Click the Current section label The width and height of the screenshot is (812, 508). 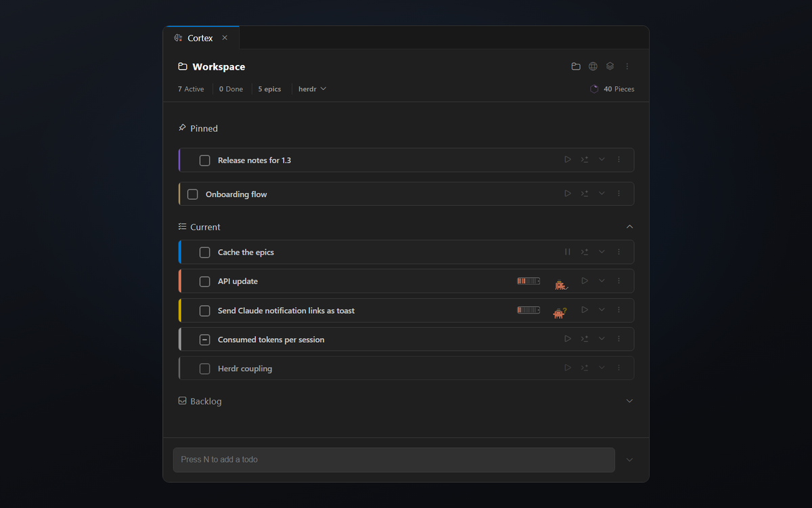pyautogui.click(x=205, y=227)
